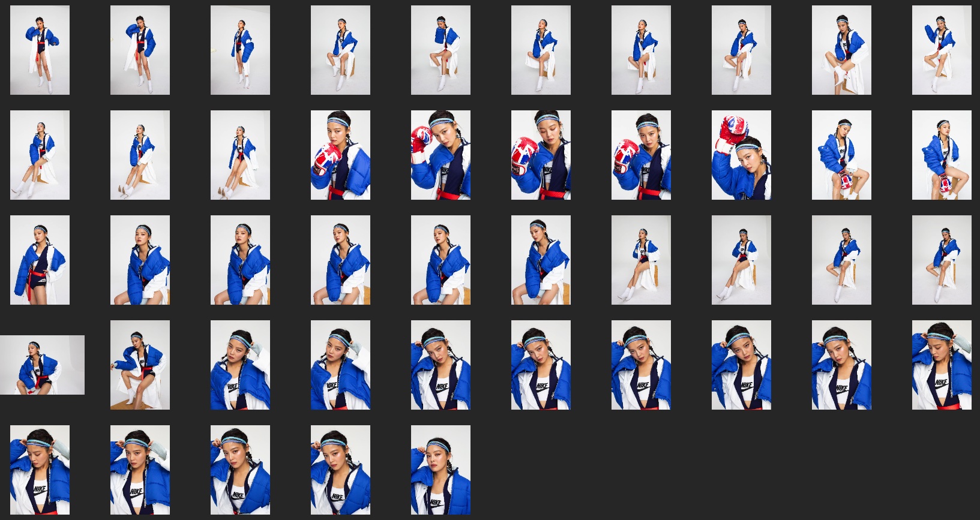Open the ninth thumbnail in the second row
Screen dimensions: 980x520
point(841,155)
